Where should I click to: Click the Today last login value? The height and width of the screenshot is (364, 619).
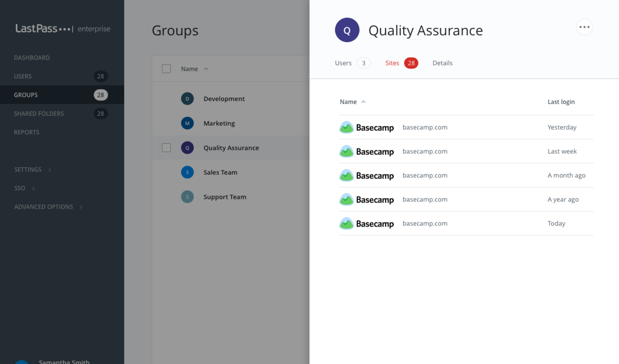pos(556,223)
